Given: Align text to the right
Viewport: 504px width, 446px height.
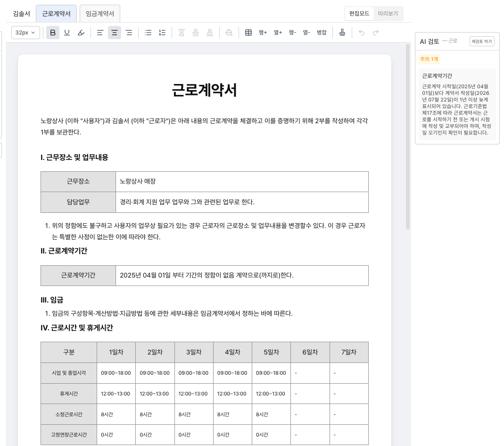Looking at the screenshot, I should click(x=129, y=33).
